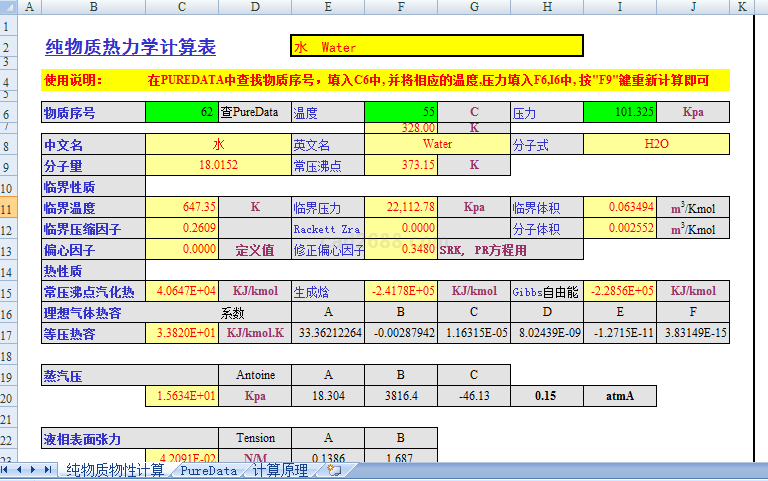768x481 pixels.
Task: Click the next sheet navigation arrow
Action: tap(35, 470)
